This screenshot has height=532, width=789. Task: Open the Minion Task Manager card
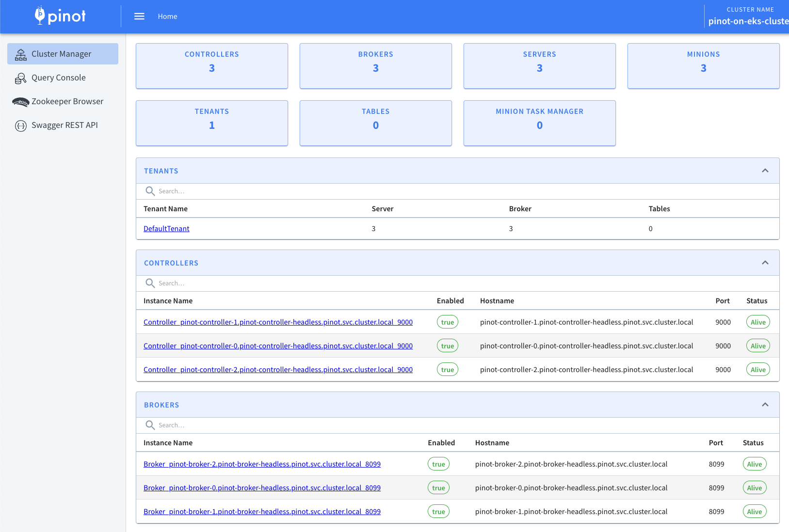tap(540, 123)
